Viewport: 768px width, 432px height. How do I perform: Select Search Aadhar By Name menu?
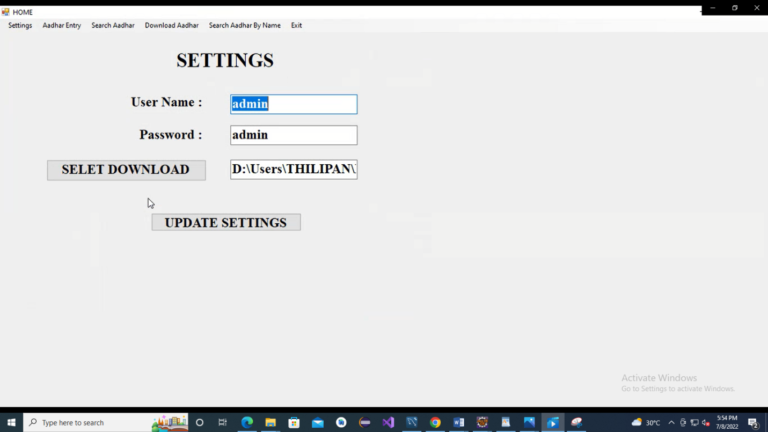tap(245, 25)
